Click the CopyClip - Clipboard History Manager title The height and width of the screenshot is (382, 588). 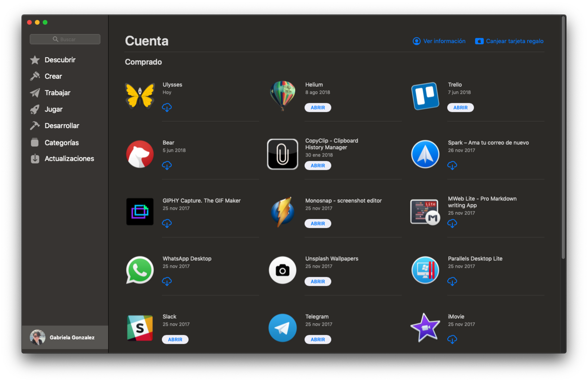(x=332, y=144)
